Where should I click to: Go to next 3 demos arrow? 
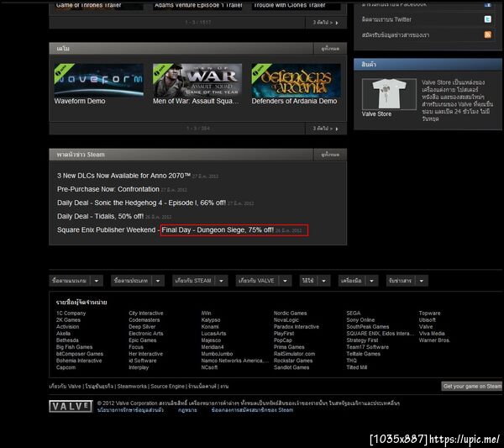pyautogui.click(x=326, y=129)
